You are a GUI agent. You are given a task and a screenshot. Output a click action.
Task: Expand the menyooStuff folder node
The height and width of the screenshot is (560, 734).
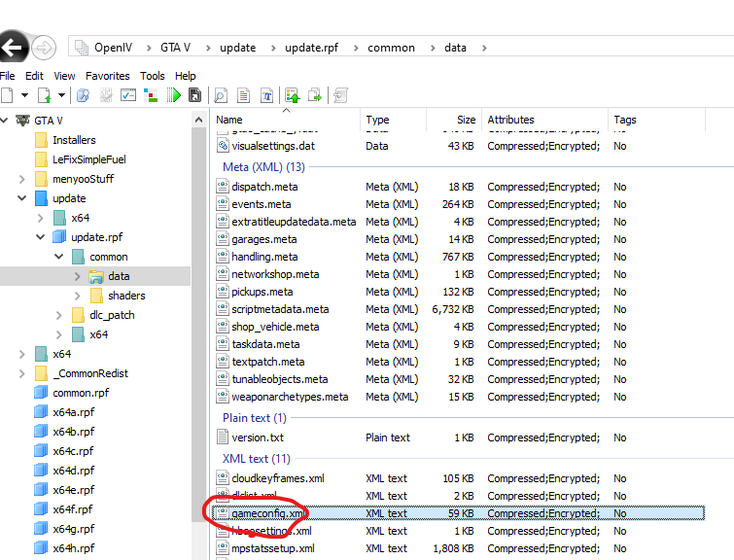21,179
